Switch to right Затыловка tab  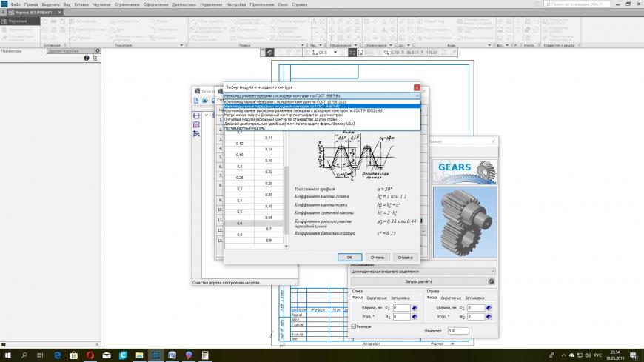tap(474, 298)
